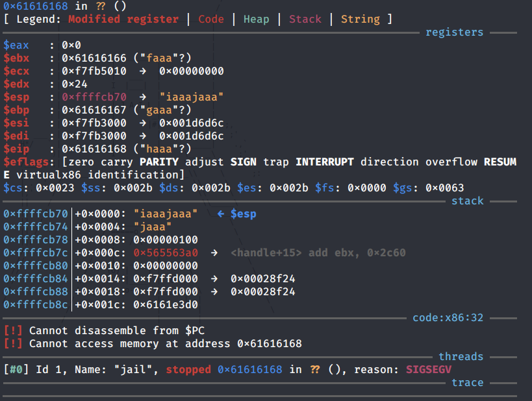Click the "trace" section header
Screen dimensions: 532x401
tap(467, 382)
